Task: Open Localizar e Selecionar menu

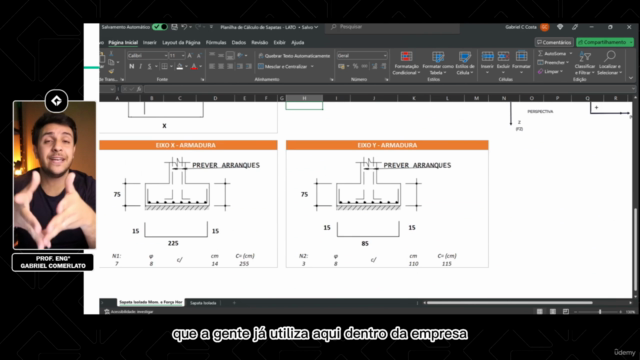Action: point(609,63)
